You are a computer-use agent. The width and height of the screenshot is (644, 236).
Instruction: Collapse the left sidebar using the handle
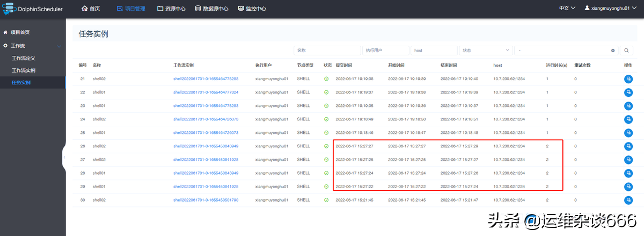tap(64, 157)
